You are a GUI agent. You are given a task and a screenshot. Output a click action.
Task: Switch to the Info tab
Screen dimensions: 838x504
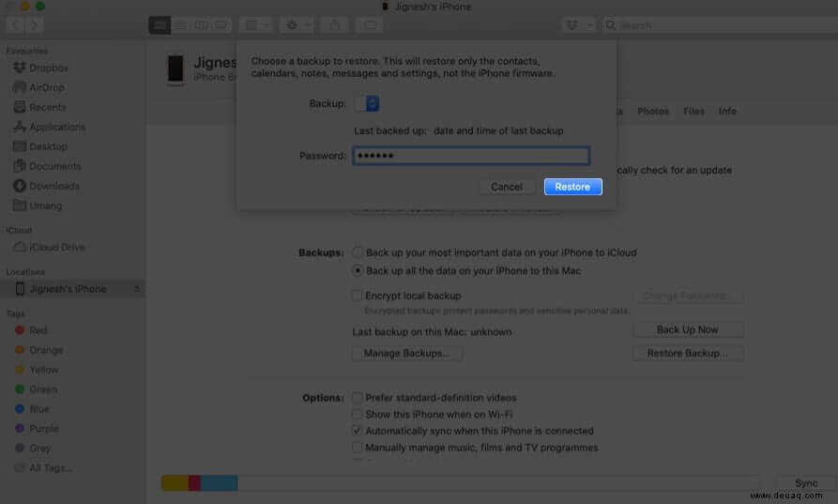[727, 111]
